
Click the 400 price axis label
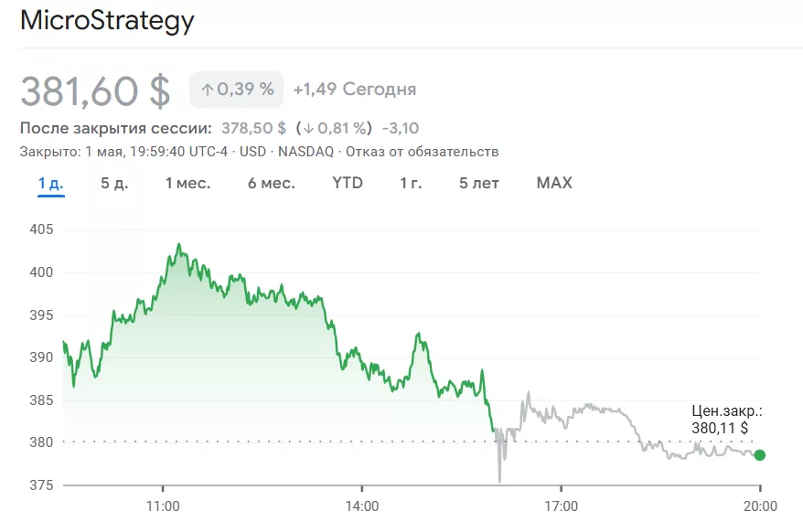coord(43,271)
